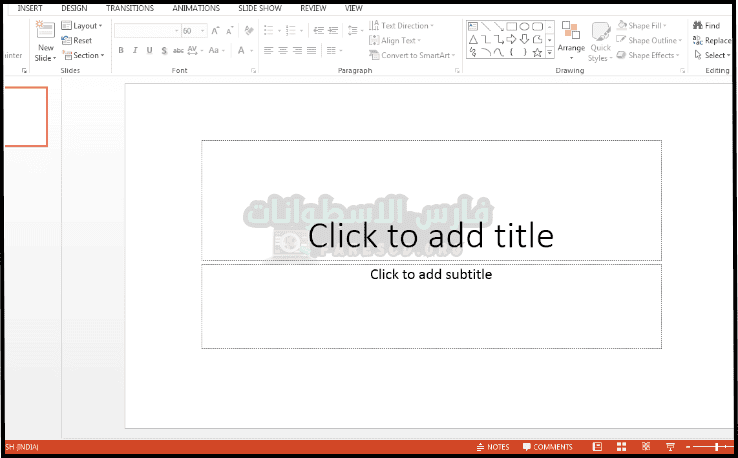The height and width of the screenshot is (458, 738).
Task: Switch to Slide Sorter view
Action: [x=621, y=447]
